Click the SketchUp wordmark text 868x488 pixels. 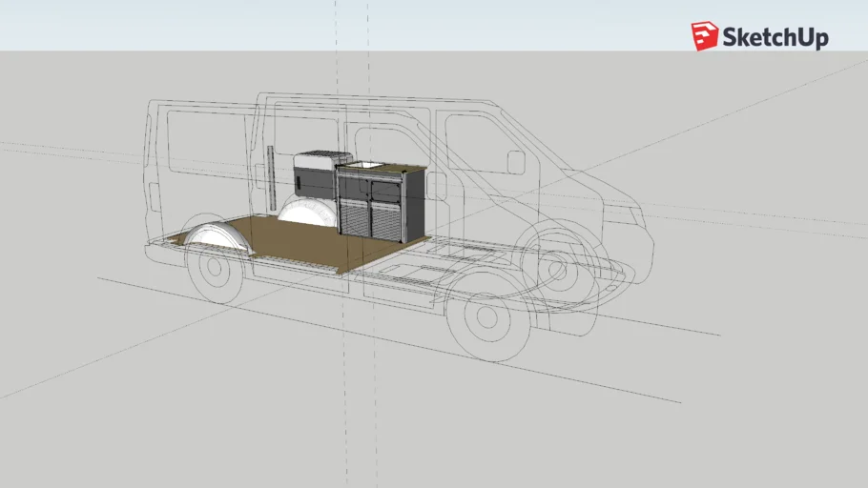pos(775,38)
